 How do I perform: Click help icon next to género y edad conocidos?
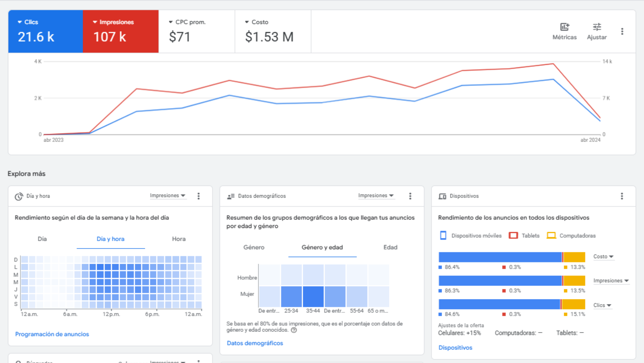[294, 330]
